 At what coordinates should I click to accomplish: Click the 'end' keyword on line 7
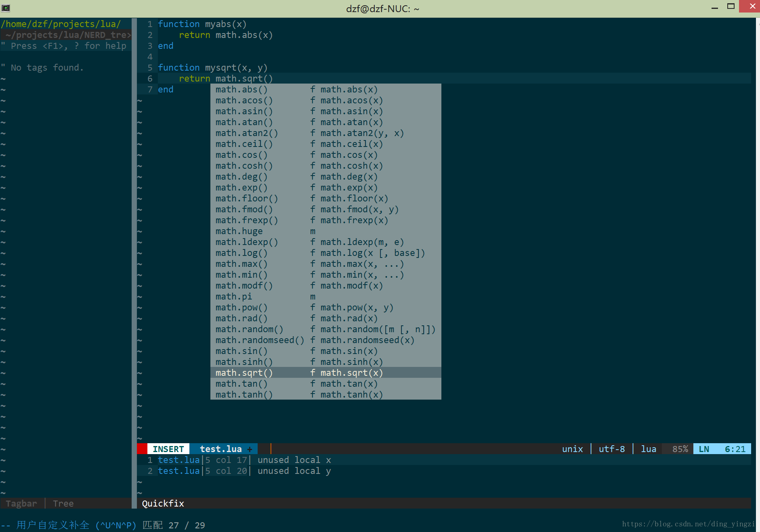click(166, 90)
